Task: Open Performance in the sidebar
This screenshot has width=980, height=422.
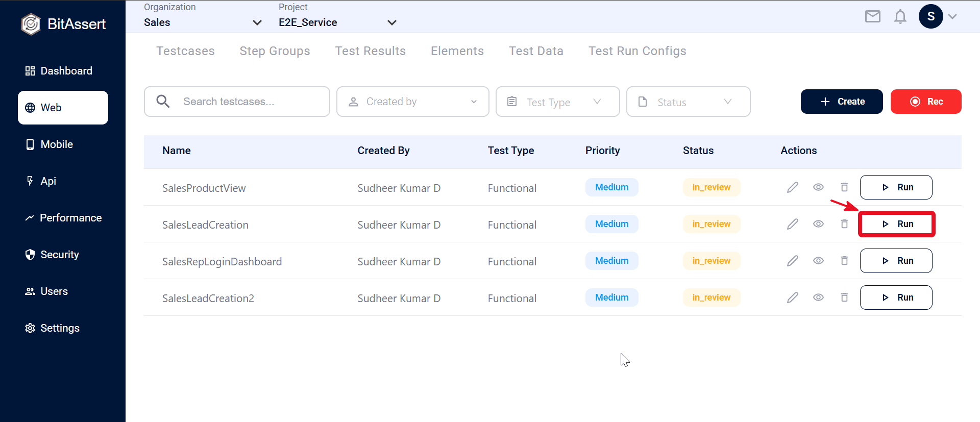Action: 63,218
